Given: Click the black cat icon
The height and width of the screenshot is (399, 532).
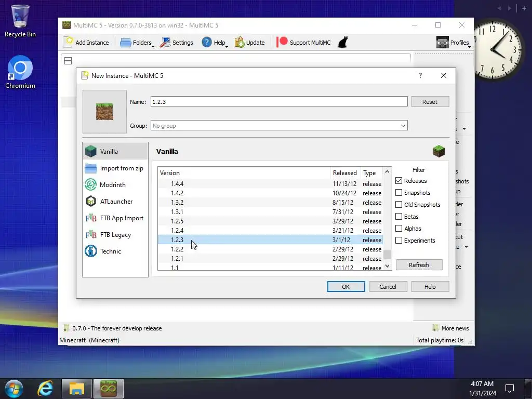Looking at the screenshot, I should [343, 43].
